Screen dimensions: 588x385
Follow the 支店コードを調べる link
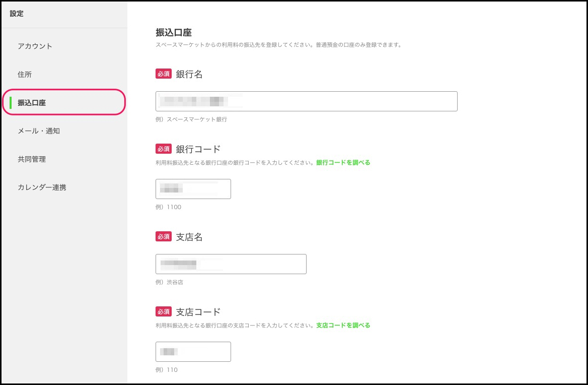(x=343, y=326)
